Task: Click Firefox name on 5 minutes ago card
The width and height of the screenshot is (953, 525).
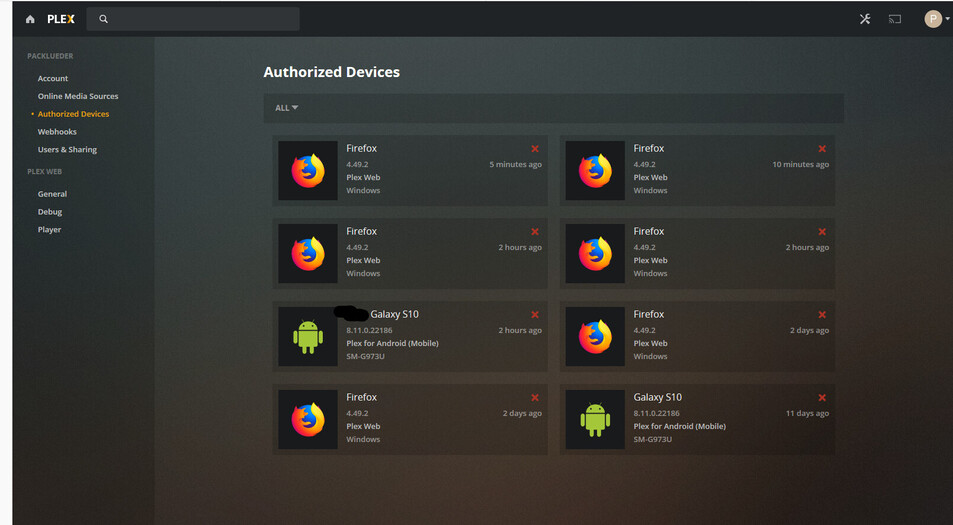Action: coord(362,148)
